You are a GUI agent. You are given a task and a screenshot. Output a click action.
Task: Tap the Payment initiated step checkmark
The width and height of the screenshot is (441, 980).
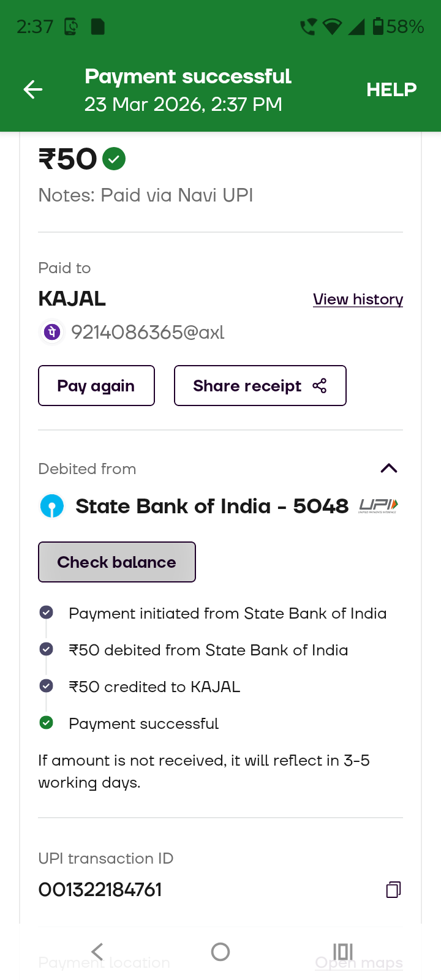click(x=46, y=612)
